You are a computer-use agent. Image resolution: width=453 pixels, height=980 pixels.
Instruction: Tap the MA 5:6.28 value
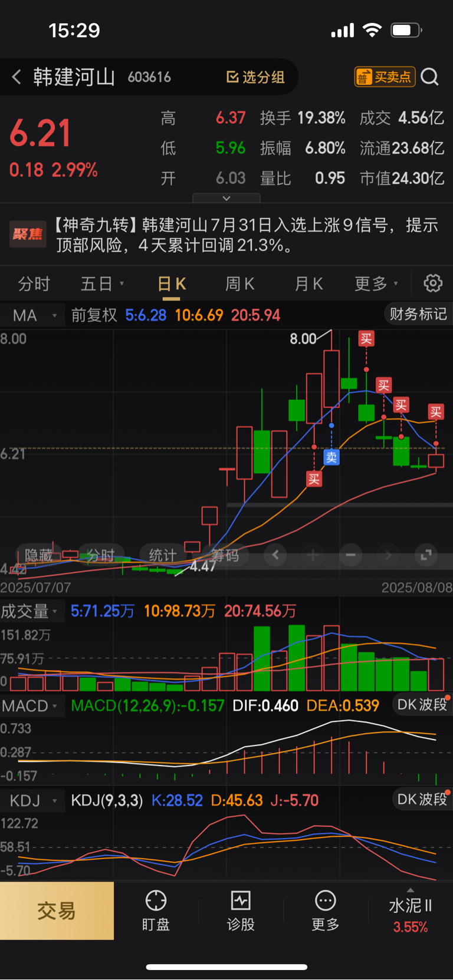(x=146, y=315)
